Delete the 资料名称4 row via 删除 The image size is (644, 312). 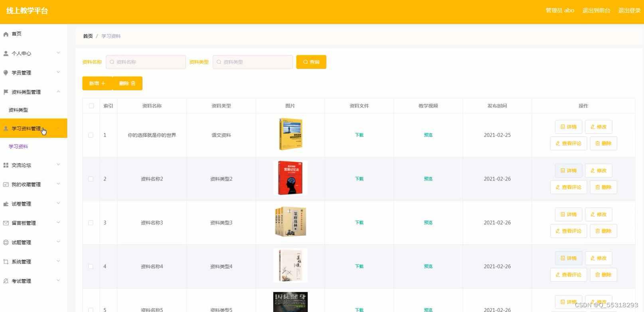tap(603, 275)
